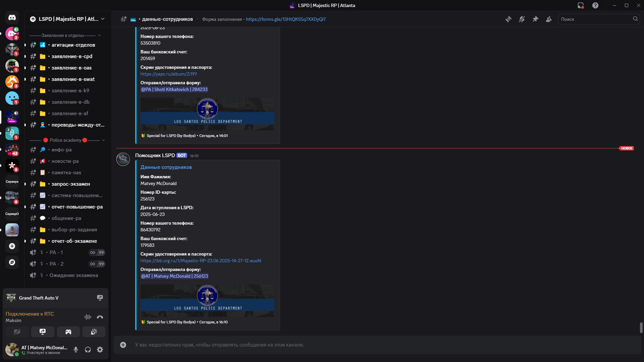Open the forms.gle link in channel topic
644x362 pixels.
(286, 19)
